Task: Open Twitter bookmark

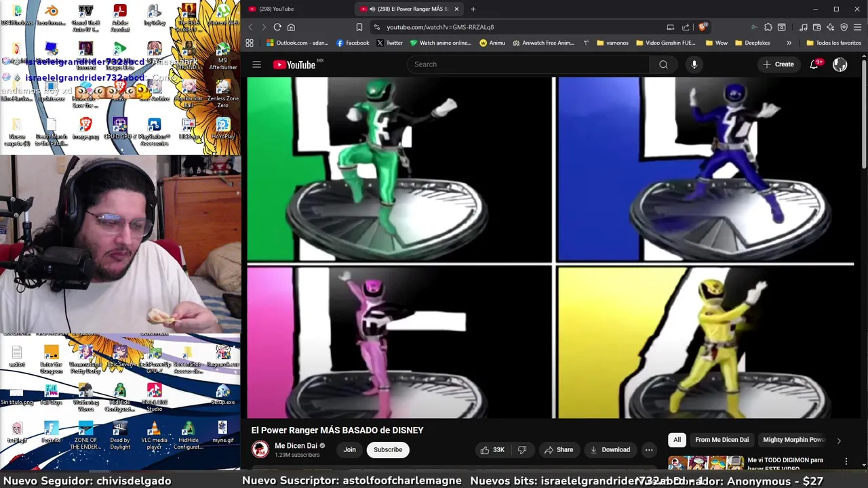Action: tap(389, 43)
